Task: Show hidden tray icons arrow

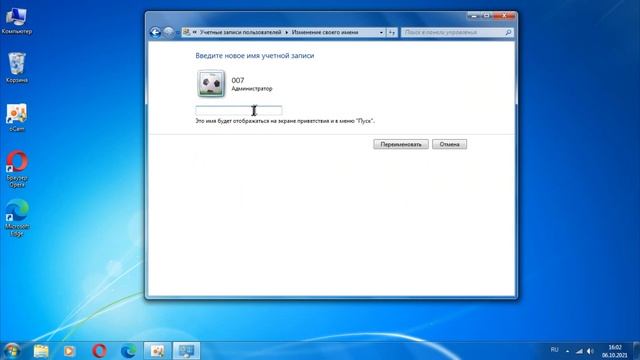Action: (x=567, y=351)
